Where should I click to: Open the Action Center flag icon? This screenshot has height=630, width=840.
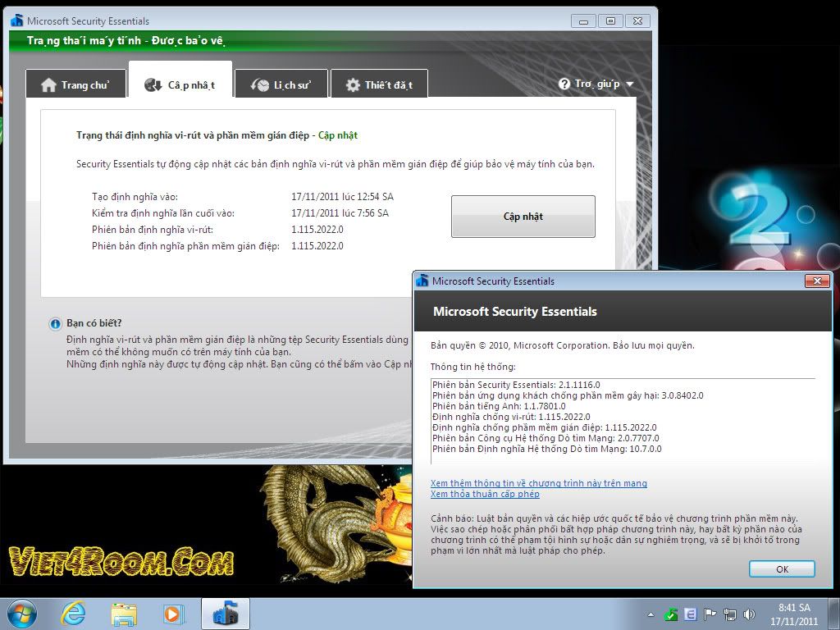coord(710,614)
